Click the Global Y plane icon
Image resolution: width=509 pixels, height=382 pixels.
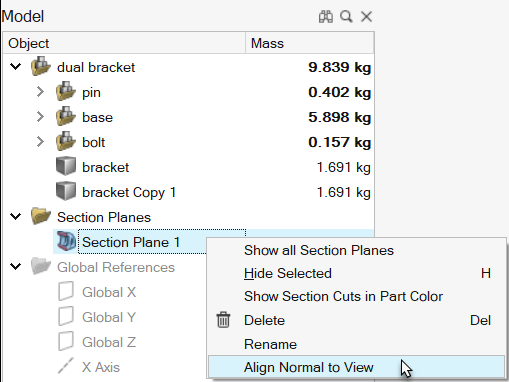(x=66, y=316)
